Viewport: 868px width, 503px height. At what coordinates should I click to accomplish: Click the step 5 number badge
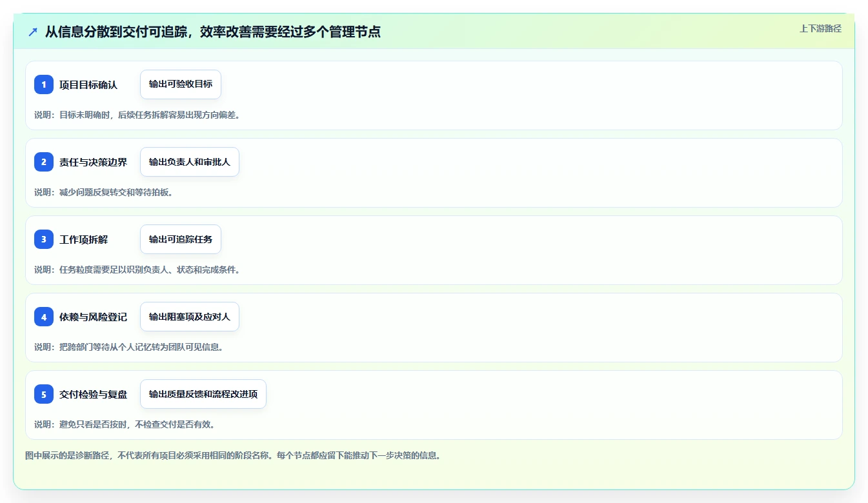tap(44, 394)
